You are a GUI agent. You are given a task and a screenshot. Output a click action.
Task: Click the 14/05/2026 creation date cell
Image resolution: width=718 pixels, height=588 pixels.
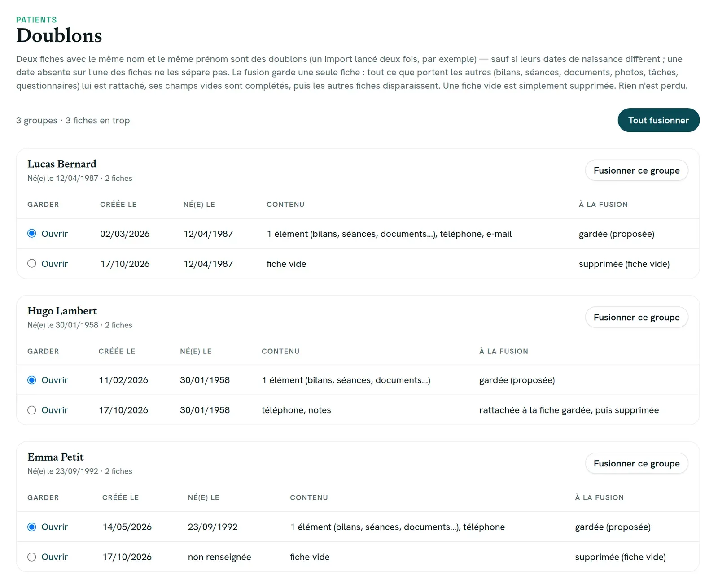[x=127, y=527]
